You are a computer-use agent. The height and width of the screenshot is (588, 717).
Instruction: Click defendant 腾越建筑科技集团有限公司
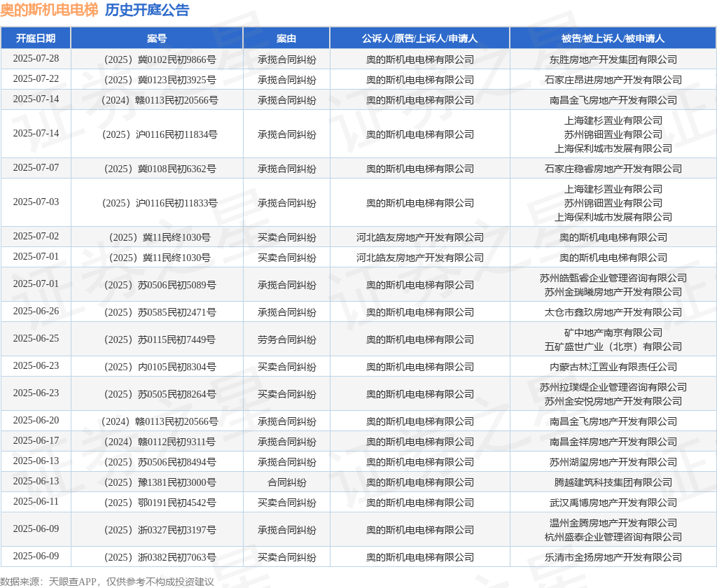click(613, 482)
